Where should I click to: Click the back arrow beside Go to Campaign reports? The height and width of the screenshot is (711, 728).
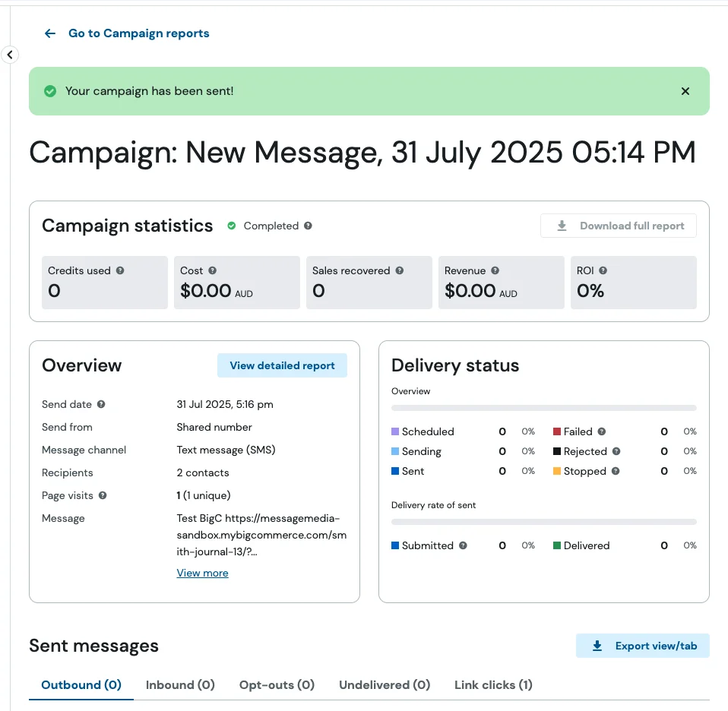[x=50, y=33]
